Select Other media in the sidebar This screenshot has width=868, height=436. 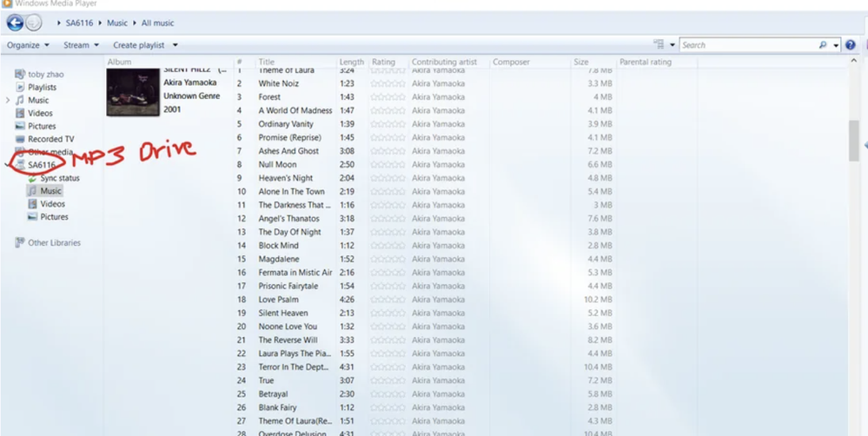50,152
